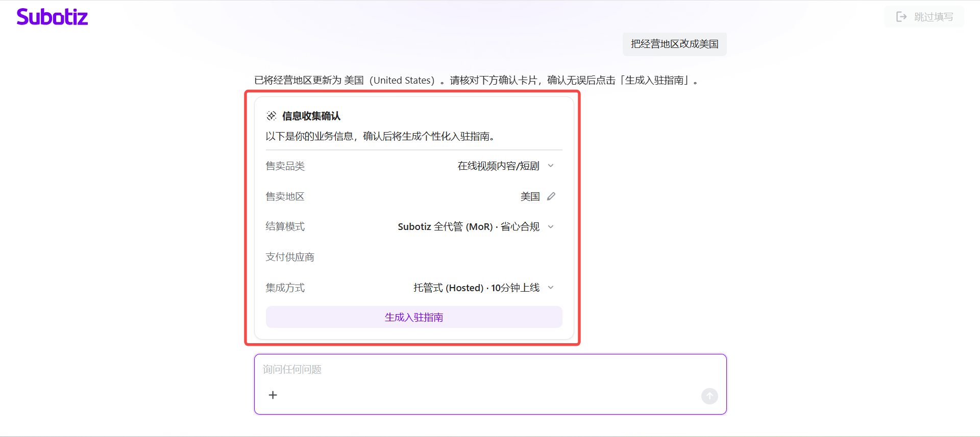
Task: Click the plus icon to add attachment
Action: (x=273, y=395)
